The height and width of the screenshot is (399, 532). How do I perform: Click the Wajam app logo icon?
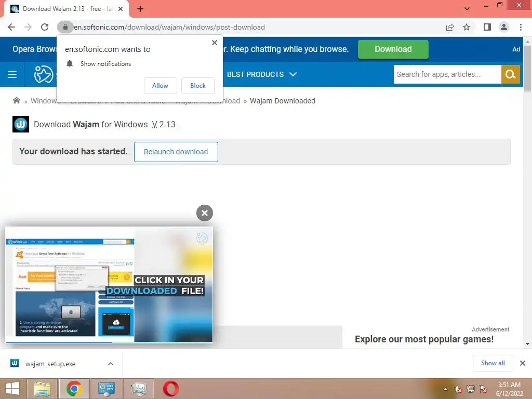pyautogui.click(x=21, y=124)
